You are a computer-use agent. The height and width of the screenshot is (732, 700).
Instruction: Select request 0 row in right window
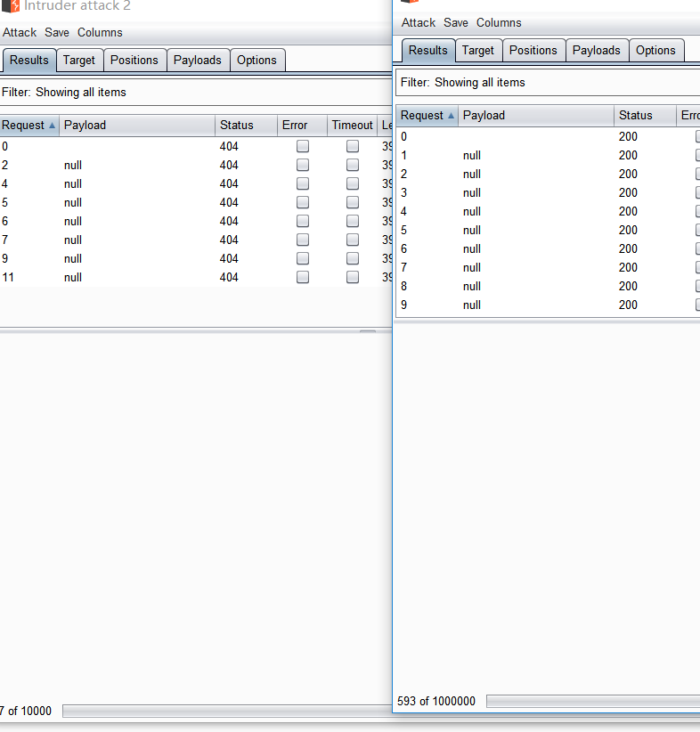548,137
